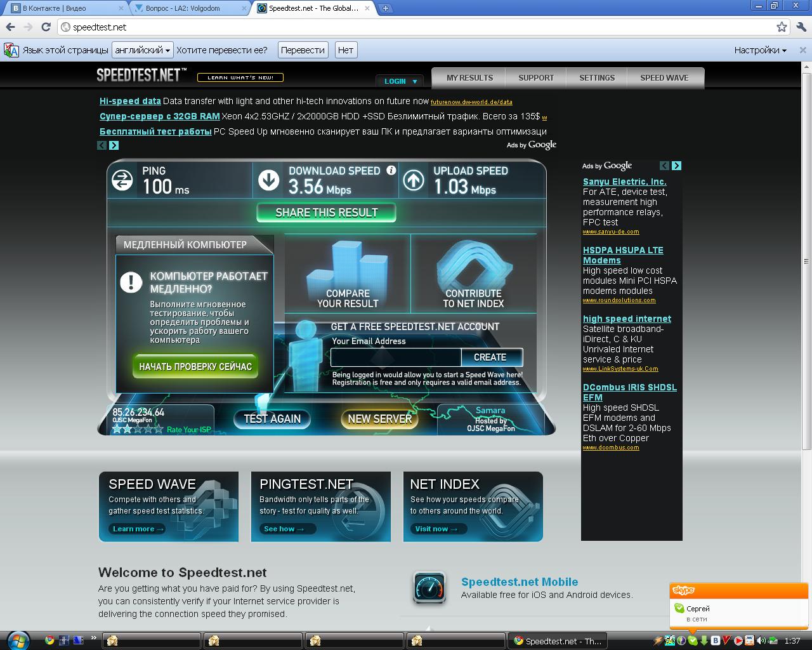Launch Chrome from the quick launch bar
This screenshot has width=812, height=650.
49,640
